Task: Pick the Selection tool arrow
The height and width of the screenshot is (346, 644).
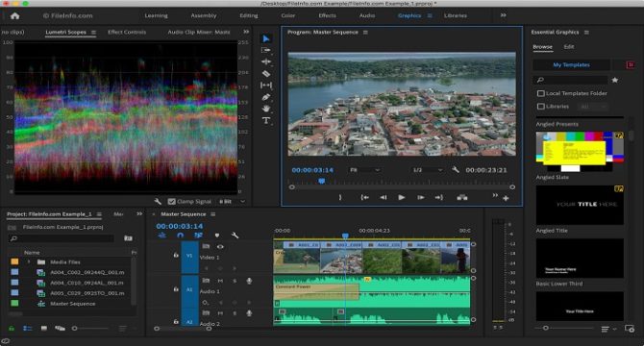Action: pos(266,38)
